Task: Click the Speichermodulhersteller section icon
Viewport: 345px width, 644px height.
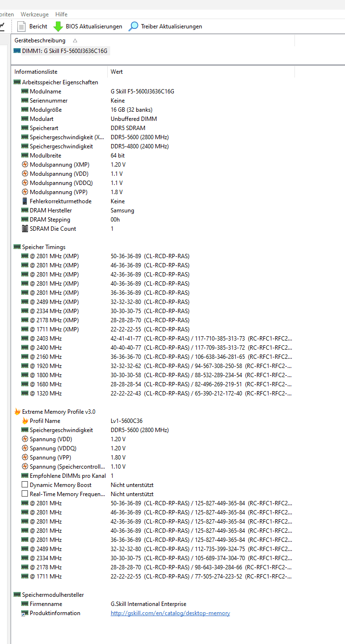Action: (x=17, y=595)
